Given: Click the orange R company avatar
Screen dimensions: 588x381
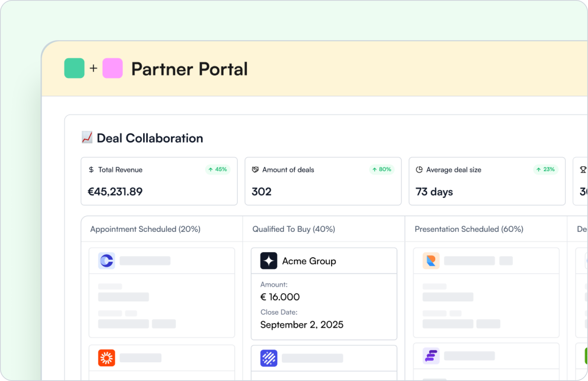Looking at the screenshot, I should coord(430,261).
